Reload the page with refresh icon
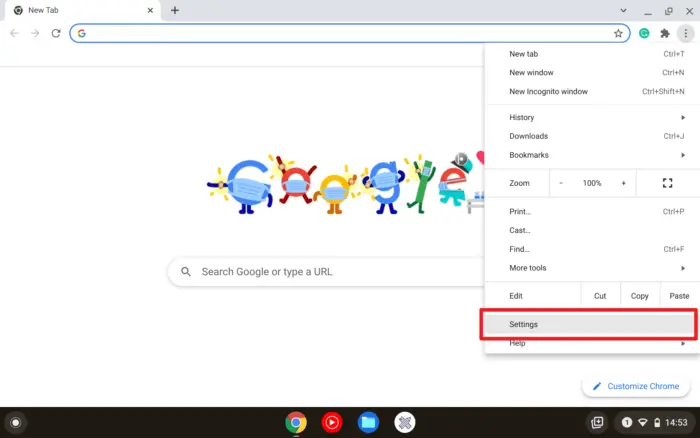700x438 pixels. 56,33
